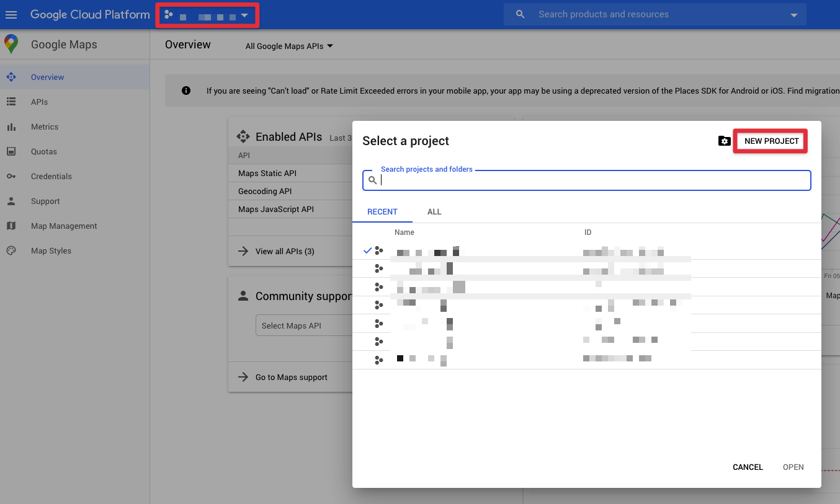The width and height of the screenshot is (840, 504).
Task: Switch to the ALL projects tab
Action: coord(434,211)
